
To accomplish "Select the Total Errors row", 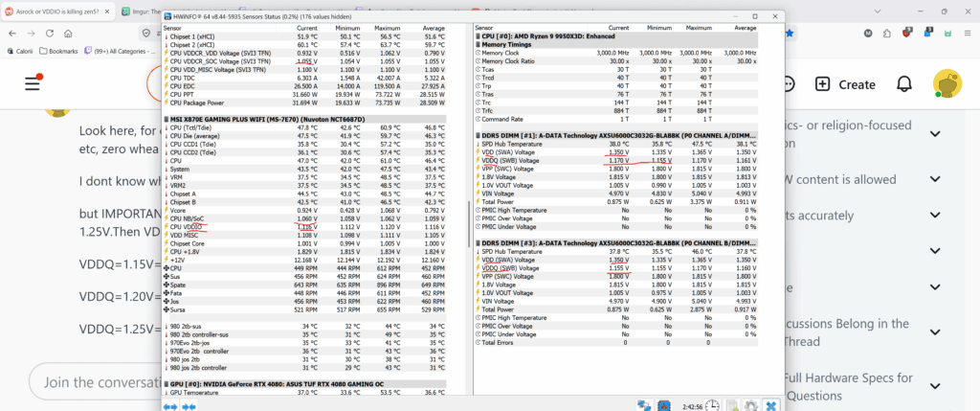I will 615,342.
